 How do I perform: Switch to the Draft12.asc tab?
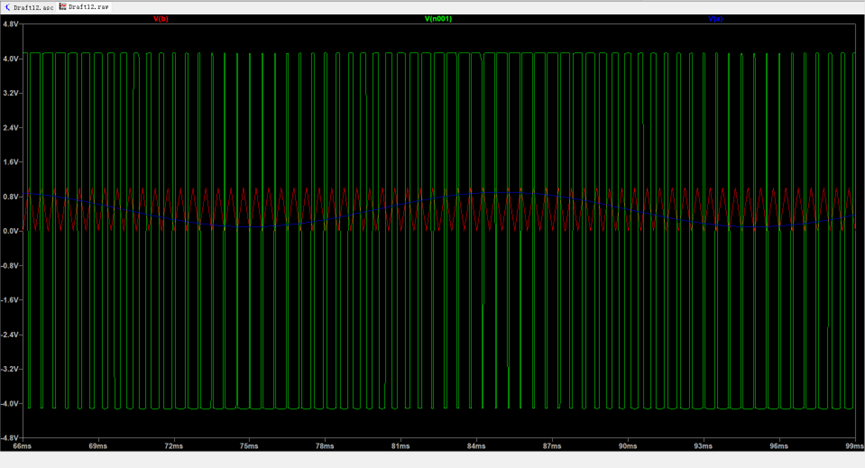(29, 7)
